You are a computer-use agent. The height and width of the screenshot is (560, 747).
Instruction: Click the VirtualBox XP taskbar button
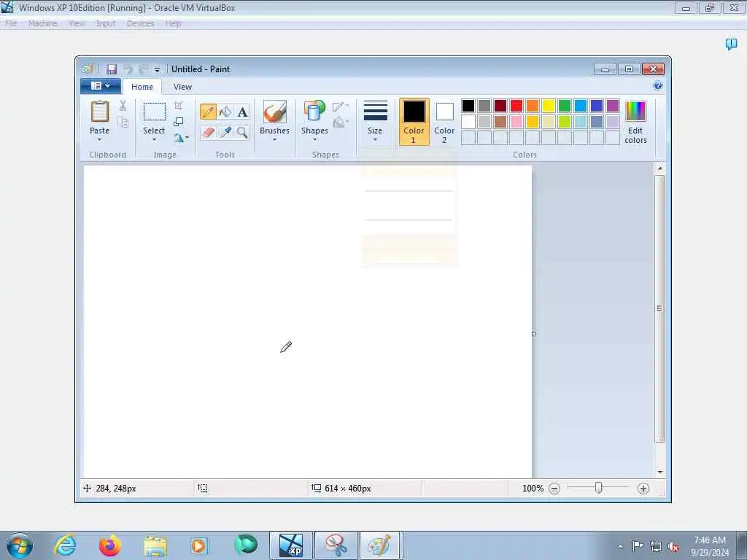click(291, 545)
